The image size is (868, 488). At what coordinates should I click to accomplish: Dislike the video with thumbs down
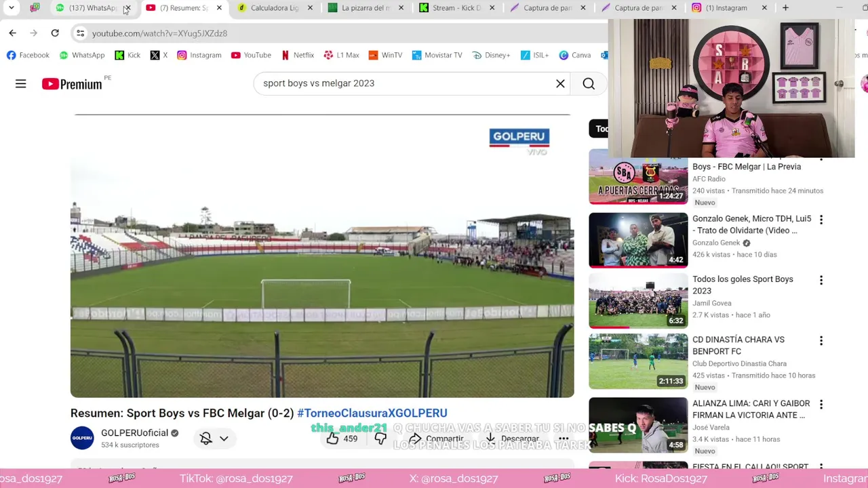click(380, 439)
